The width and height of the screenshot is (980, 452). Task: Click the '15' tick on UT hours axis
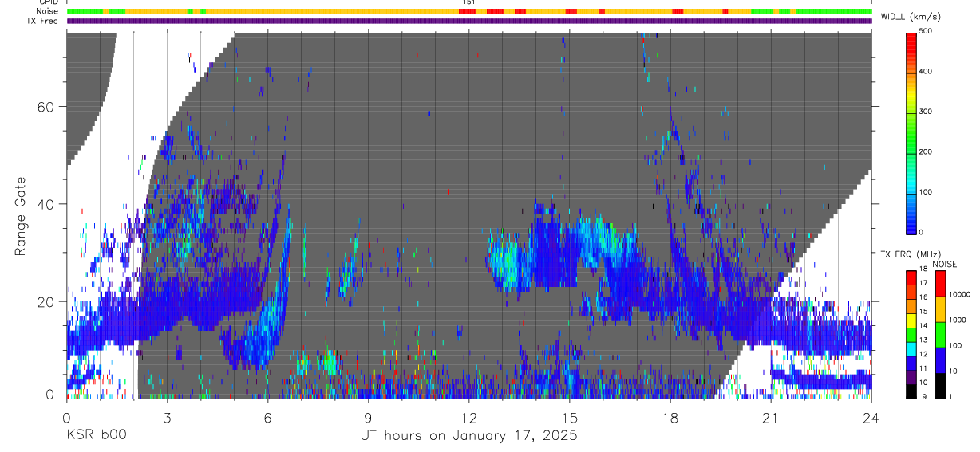(x=569, y=417)
